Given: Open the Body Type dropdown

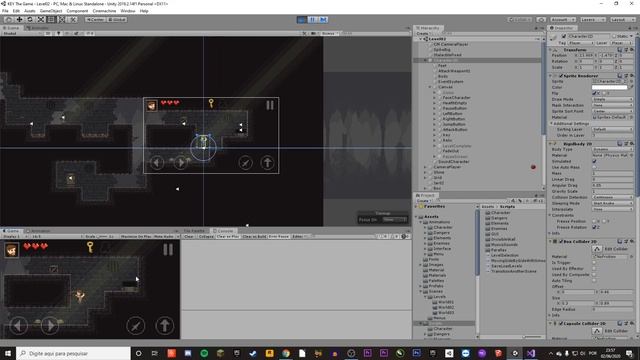Looking at the screenshot, I should pyautogui.click(x=612, y=149).
